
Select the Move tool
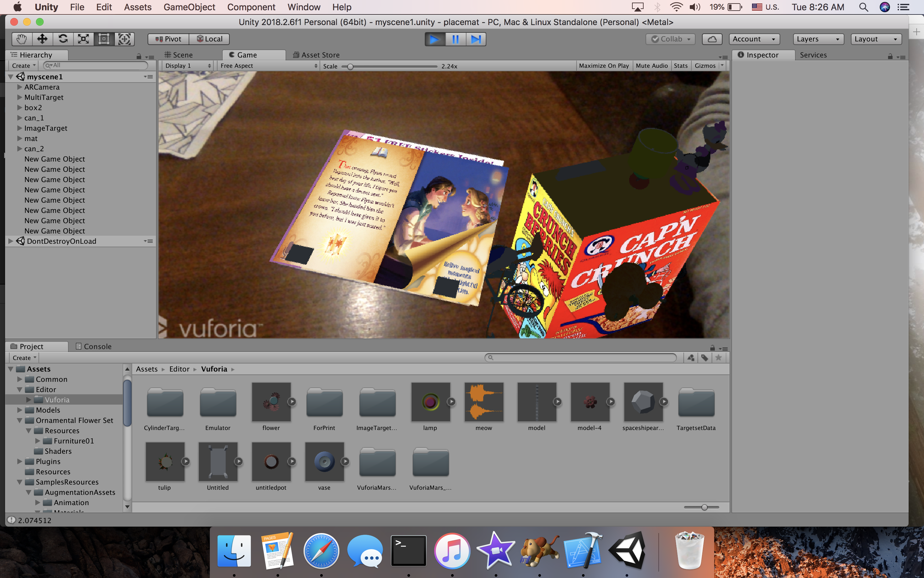[x=42, y=39]
